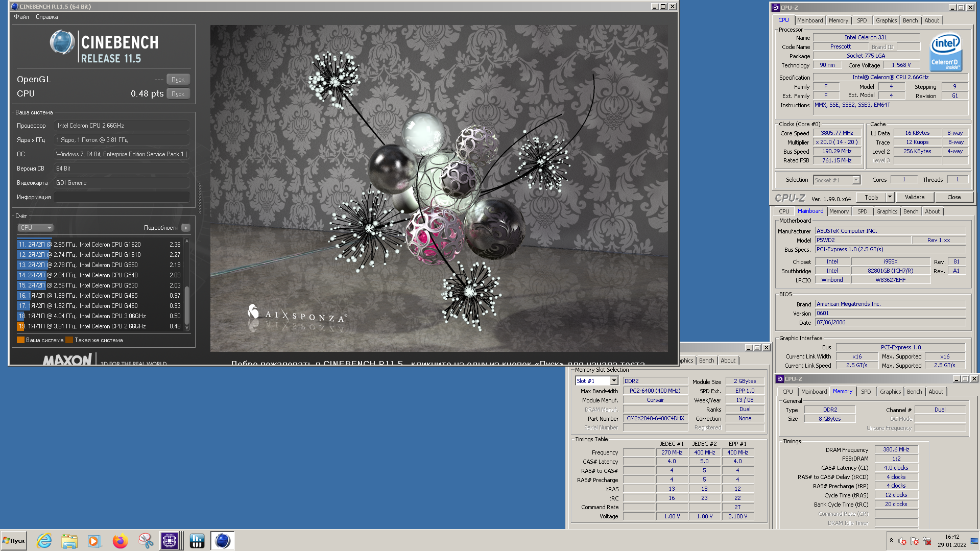The width and height of the screenshot is (980, 551).
Task: Select ranking row 'Intel Celeron CPU G540'
Action: (x=101, y=275)
